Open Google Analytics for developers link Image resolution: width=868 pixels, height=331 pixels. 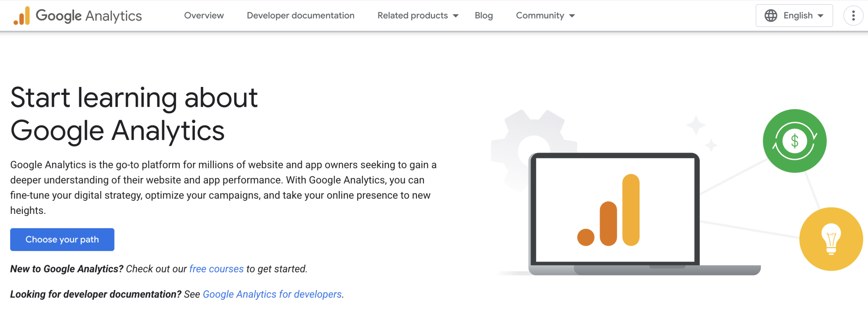(x=272, y=294)
